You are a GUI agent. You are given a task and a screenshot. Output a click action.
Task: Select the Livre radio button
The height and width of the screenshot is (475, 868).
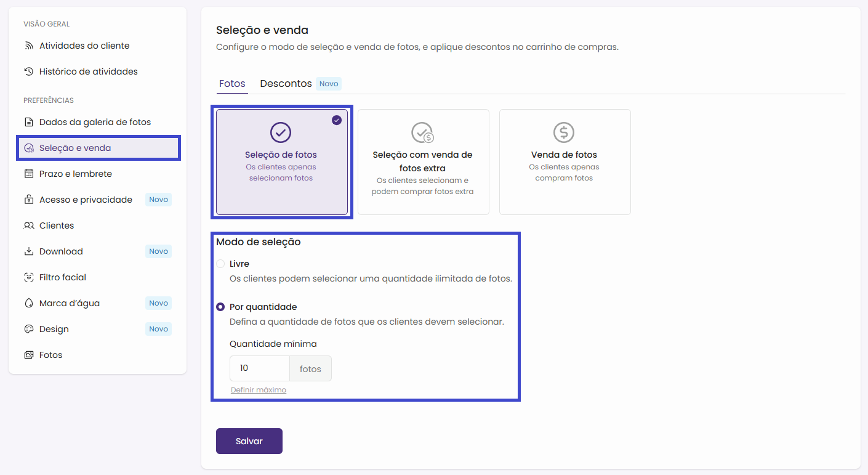(220, 264)
